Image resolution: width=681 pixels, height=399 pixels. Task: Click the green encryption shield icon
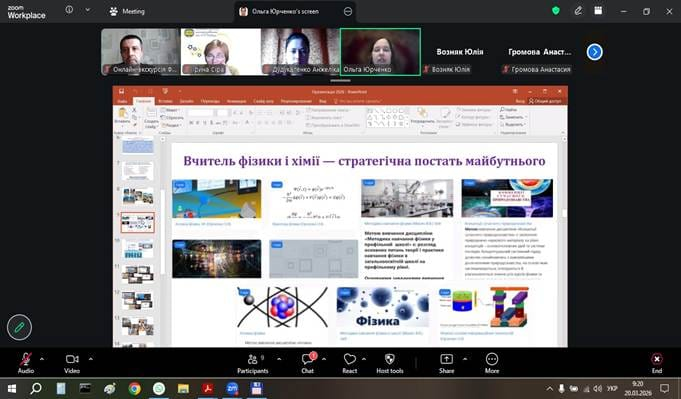555,11
